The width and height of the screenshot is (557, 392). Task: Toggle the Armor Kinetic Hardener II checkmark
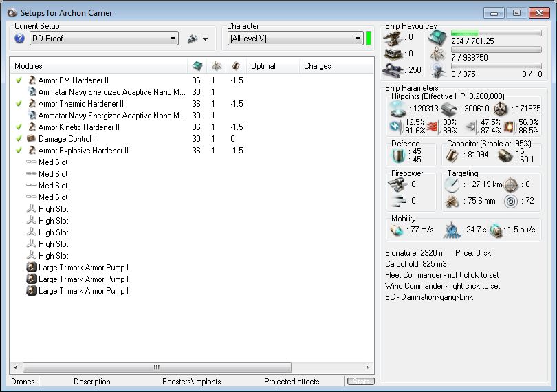click(x=19, y=127)
